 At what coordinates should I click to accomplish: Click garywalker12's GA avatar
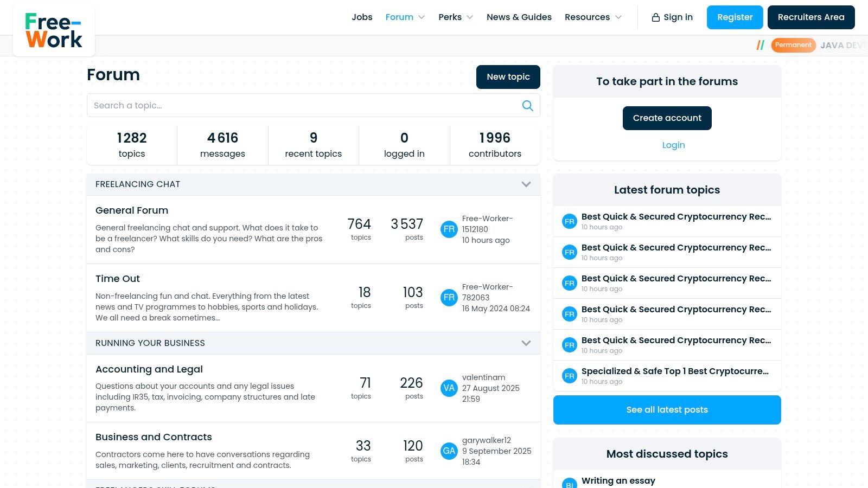(x=449, y=451)
